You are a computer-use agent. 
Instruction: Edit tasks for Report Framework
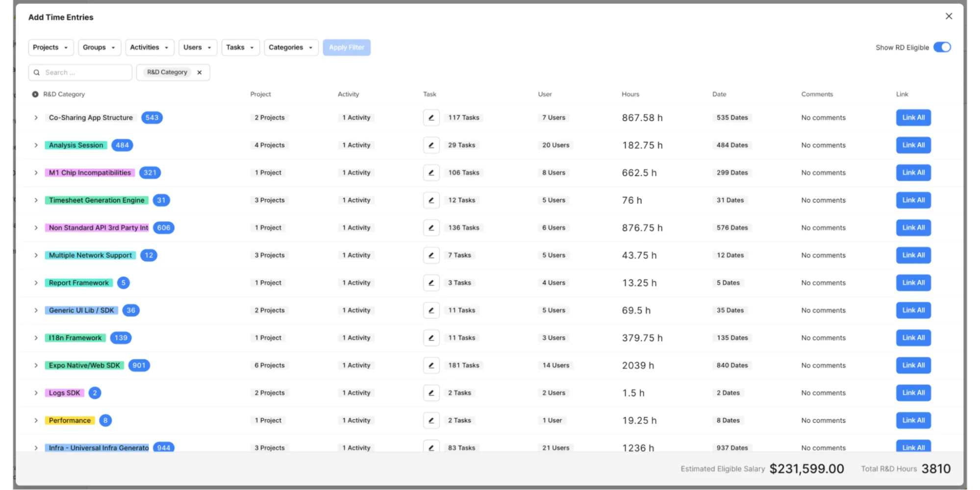431,283
